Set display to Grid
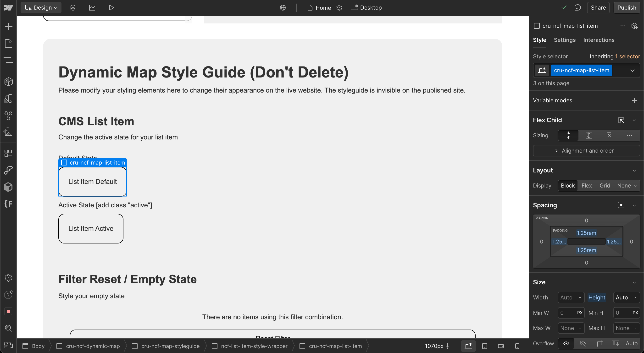 click(605, 186)
